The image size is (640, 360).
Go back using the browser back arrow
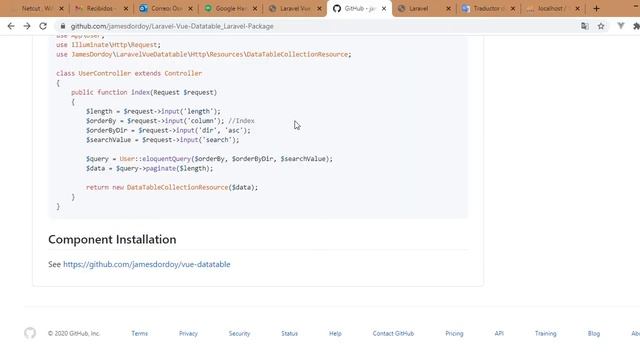tap(11, 26)
